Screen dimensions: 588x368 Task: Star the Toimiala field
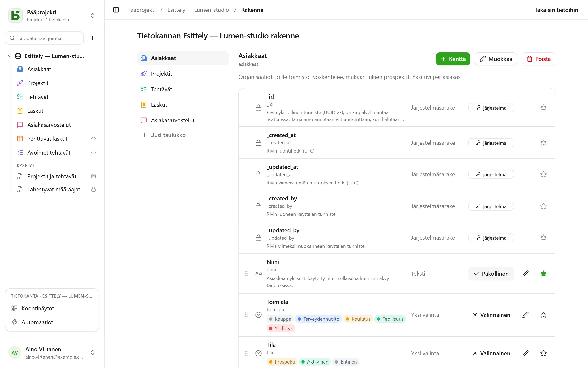543,315
